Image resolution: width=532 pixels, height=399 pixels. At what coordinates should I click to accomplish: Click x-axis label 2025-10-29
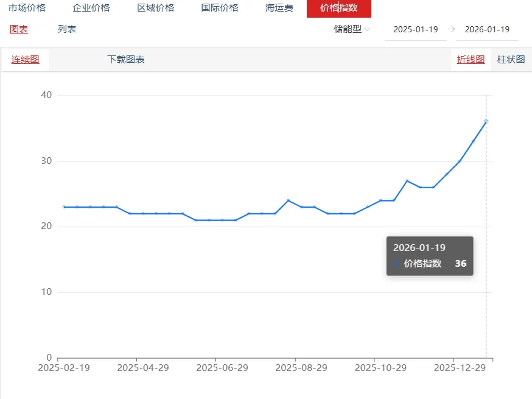click(x=380, y=368)
